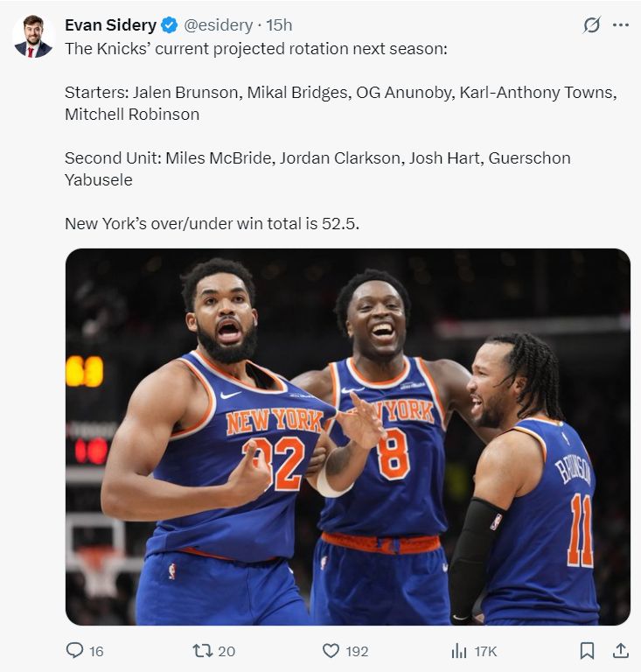Click the reply speech-bubble icon
The height and width of the screenshot is (672, 641).
[x=74, y=650]
